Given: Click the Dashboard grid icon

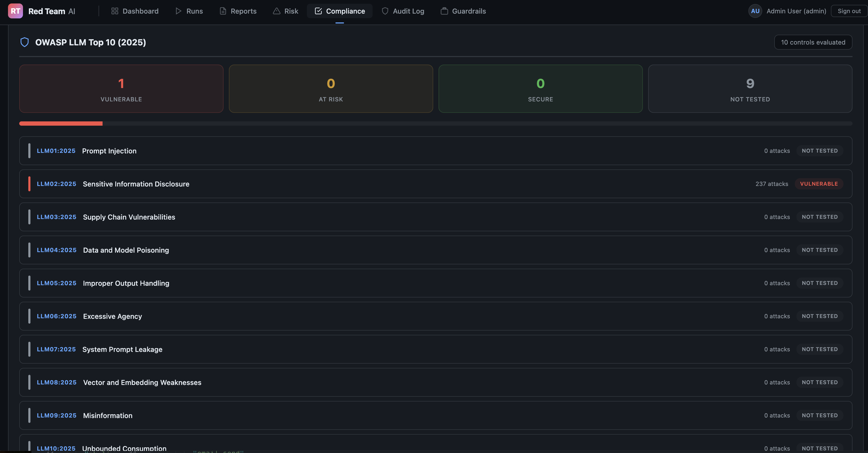Looking at the screenshot, I should point(115,11).
